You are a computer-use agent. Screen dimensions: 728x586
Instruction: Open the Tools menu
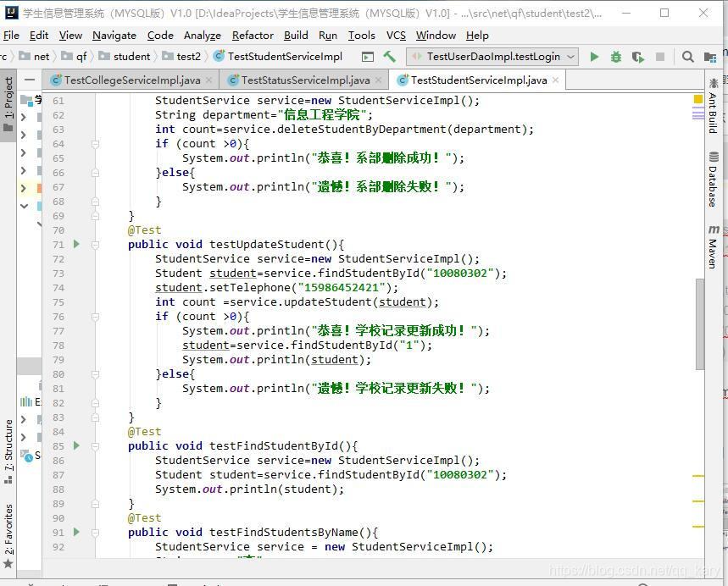click(362, 36)
